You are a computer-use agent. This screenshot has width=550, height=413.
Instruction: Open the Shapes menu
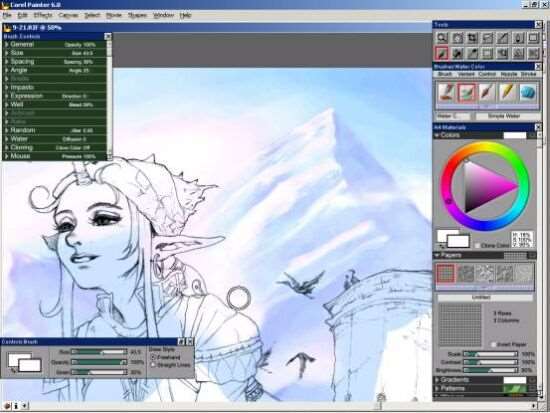click(x=137, y=15)
